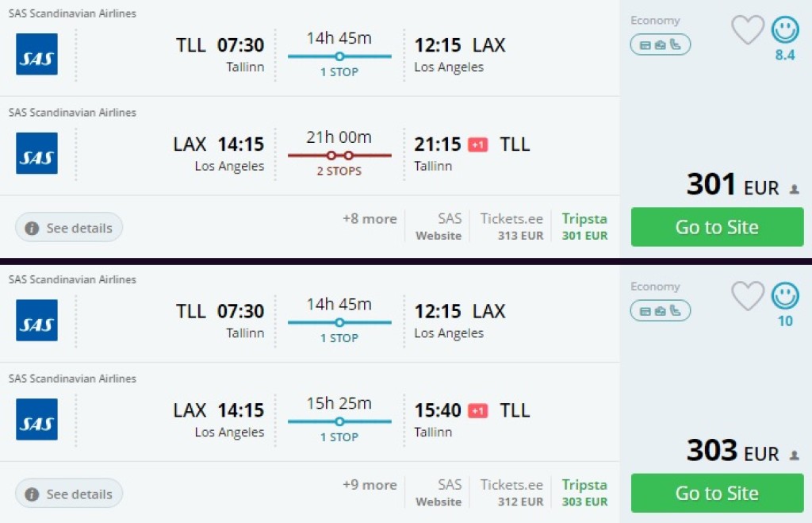Expand See details for the 303 EUR itinerary
This screenshot has width=812, height=523.
pyautogui.click(x=69, y=494)
